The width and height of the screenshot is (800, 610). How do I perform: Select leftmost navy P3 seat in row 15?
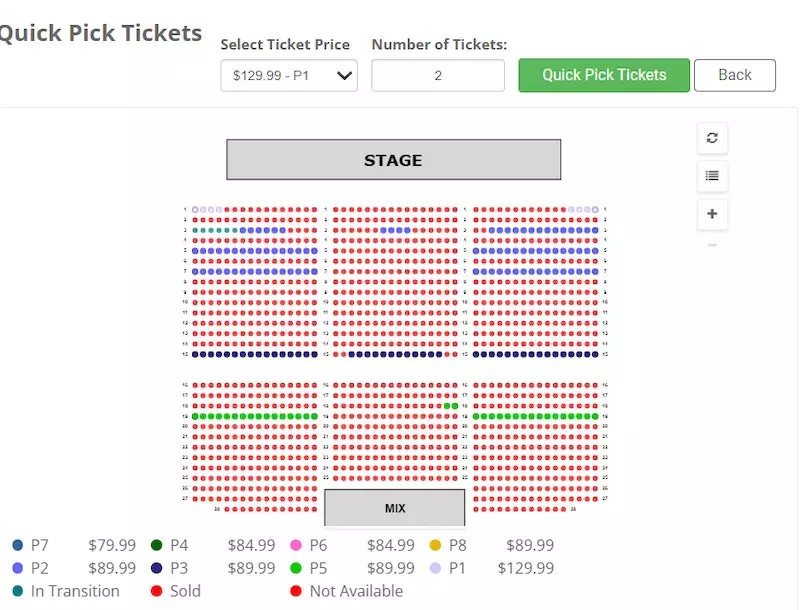pos(194,354)
